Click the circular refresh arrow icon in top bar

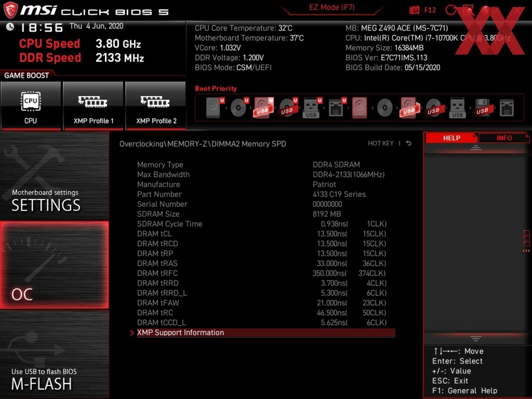click(451, 10)
